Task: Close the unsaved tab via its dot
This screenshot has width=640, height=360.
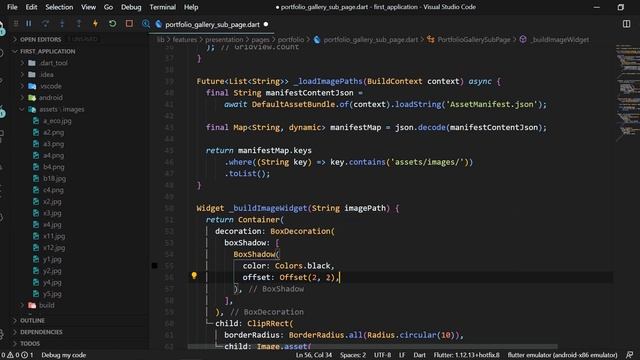Action: coord(266,24)
